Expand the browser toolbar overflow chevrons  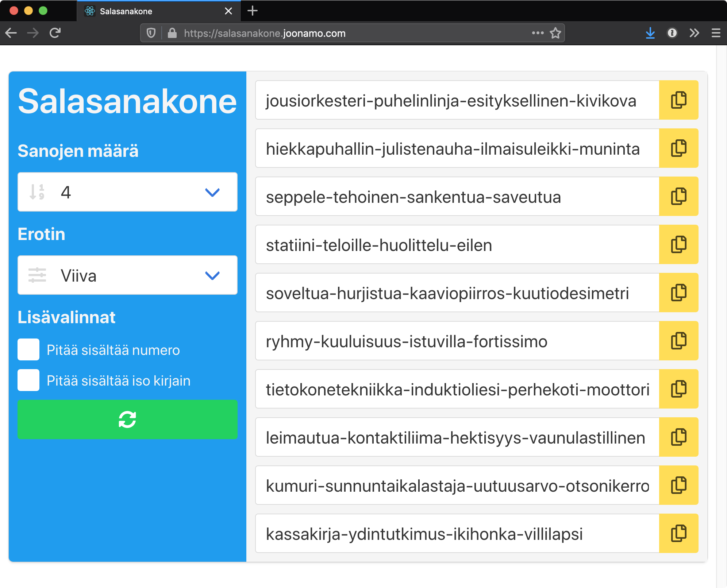(694, 33)
